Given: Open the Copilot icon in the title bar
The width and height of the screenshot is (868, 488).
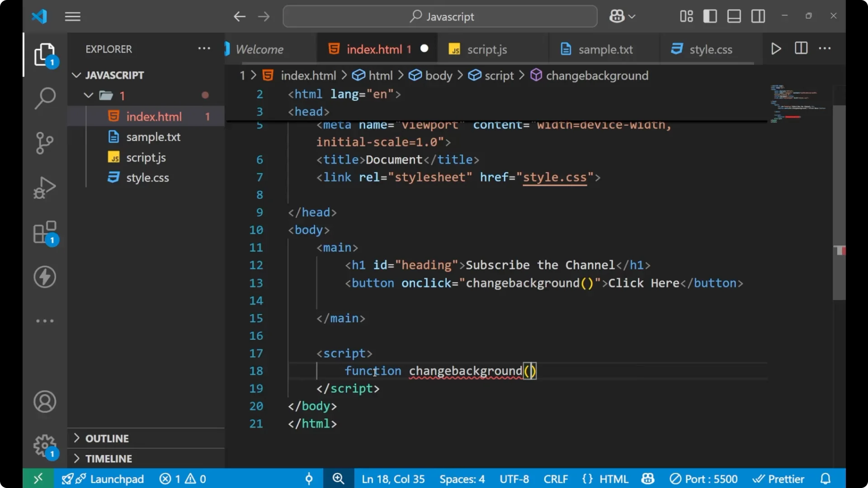Looking at the screenshot, I should pos(617,16).
